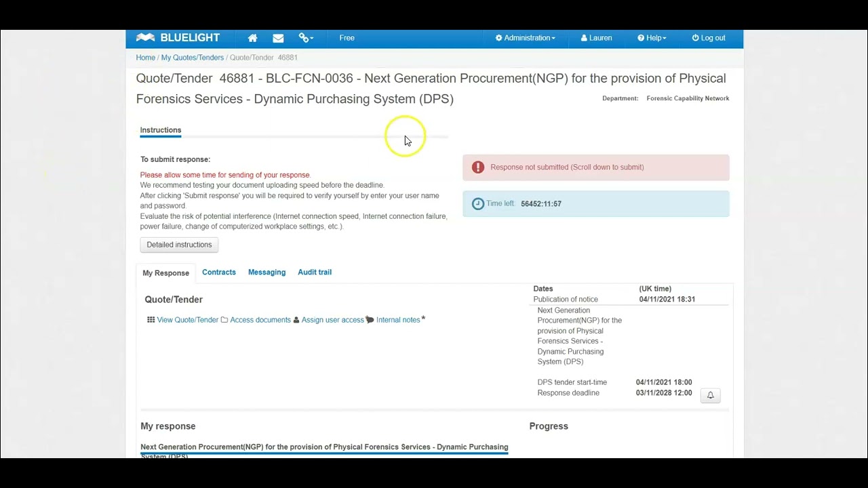The image size is (868, 488).
Task: Click the Detailed instructions button
Action: 179,245
